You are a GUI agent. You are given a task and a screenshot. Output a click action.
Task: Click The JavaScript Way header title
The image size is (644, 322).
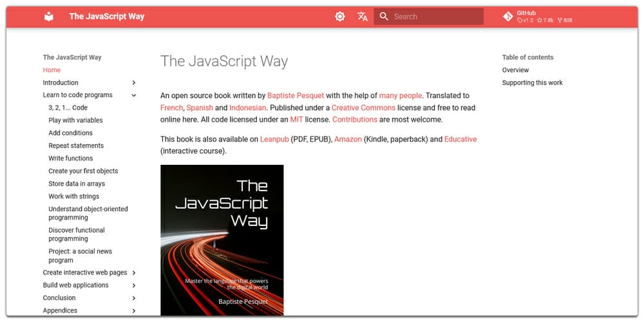point(107,17)
